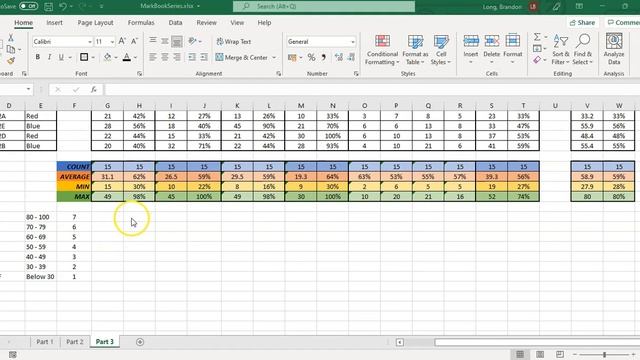Increase decimal places
640x360 pixels.
tap(339, 57)
